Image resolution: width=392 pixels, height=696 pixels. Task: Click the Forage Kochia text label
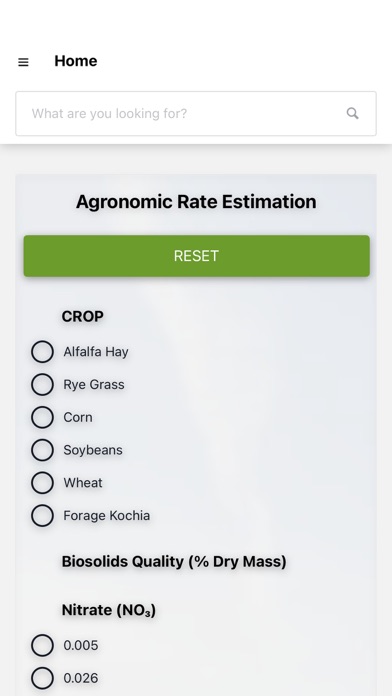tap(107, 516)
